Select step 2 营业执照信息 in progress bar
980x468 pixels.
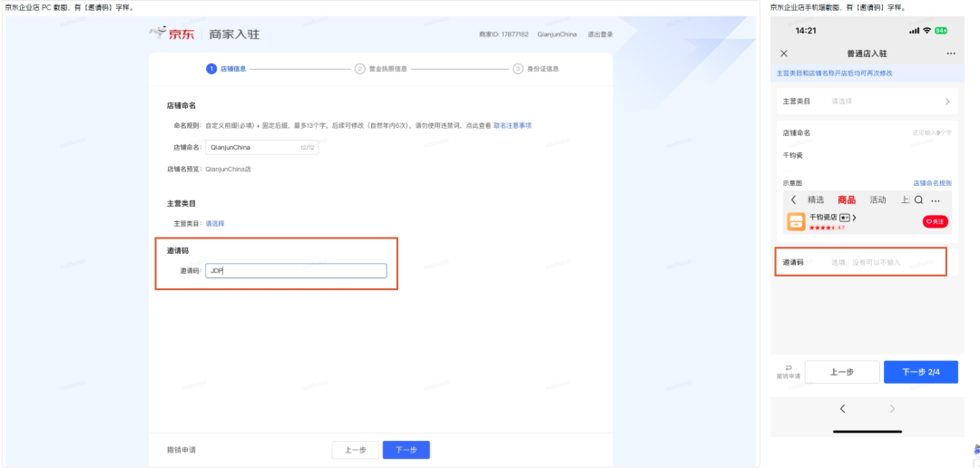click(x=381, y=69)
